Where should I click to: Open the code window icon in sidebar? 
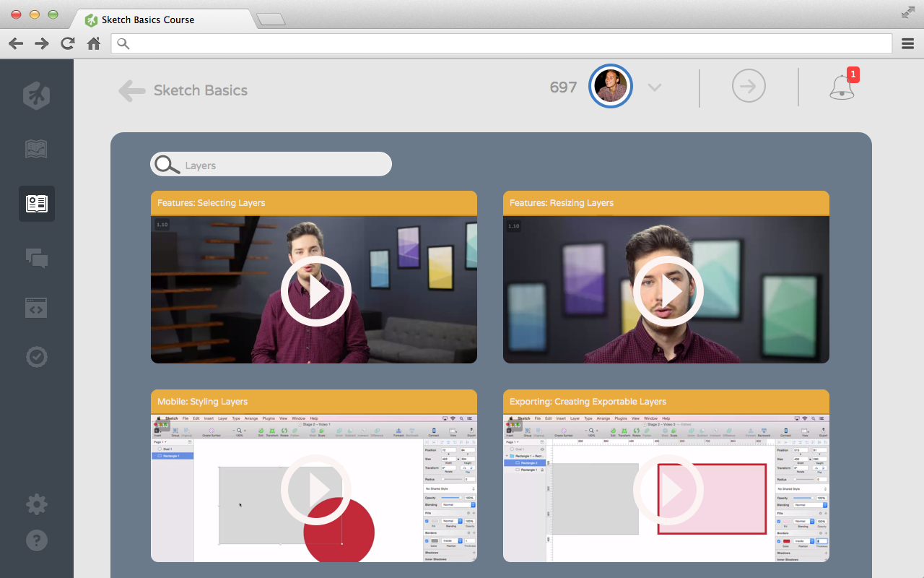pyautogui.click(x=37, y=308)
